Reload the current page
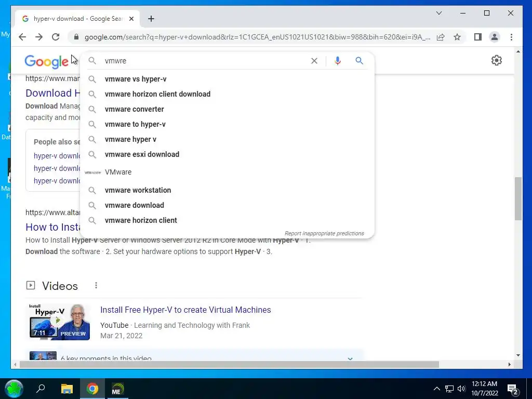The image size is (532, 399). click(x=56, y=37)
